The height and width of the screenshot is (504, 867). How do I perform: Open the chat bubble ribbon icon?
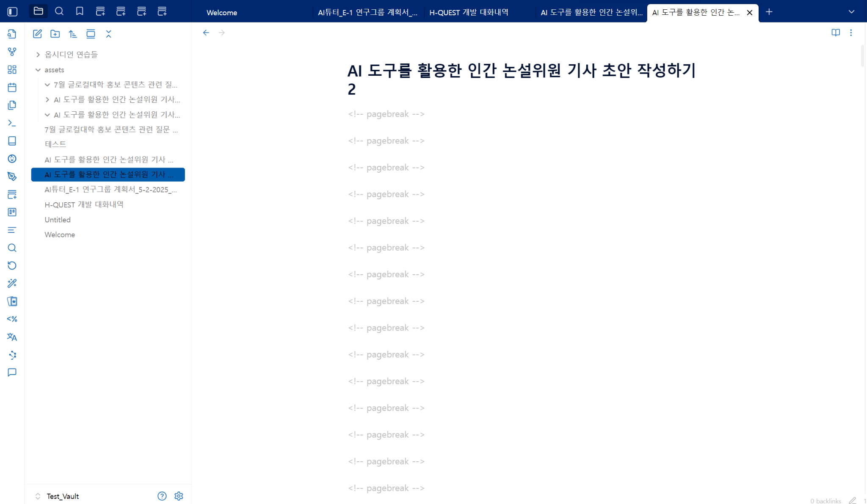coord(12,373)
